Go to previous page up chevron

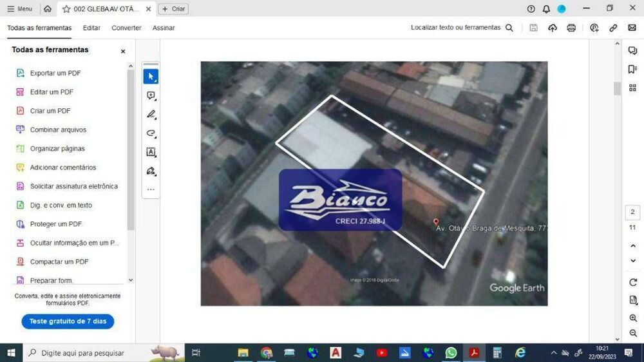[x=633, y=245]
